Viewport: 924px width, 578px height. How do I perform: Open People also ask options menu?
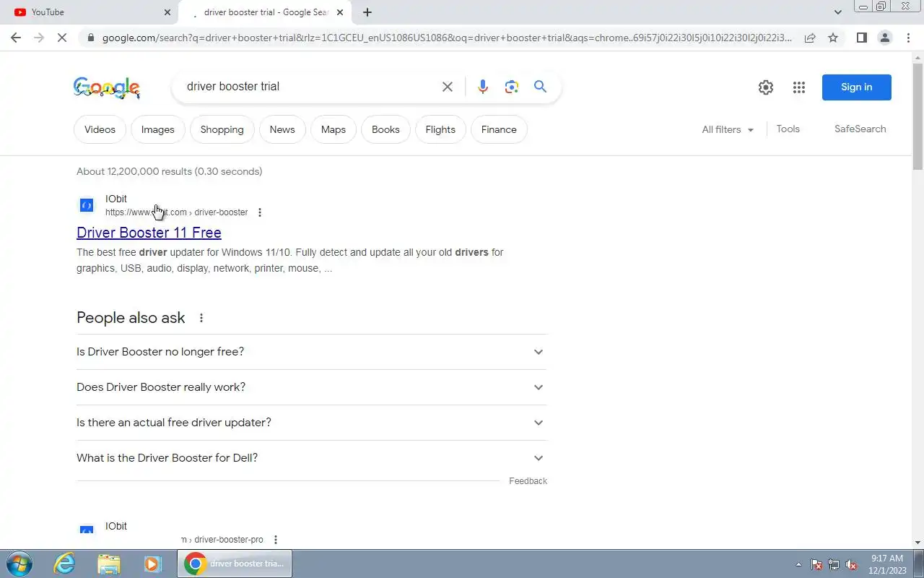(x=201, y=318)
